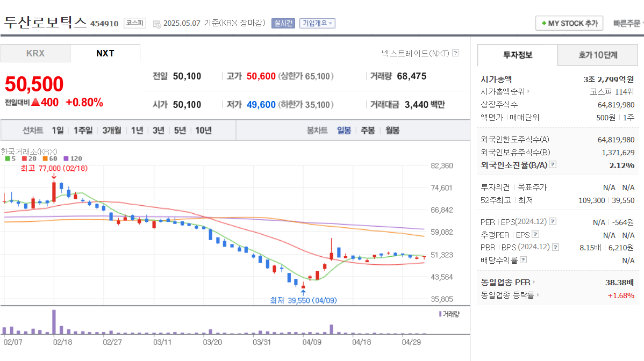Click the 배당수익률 help icon
Viewport: 644px width, 361px height.
[523, 259]
